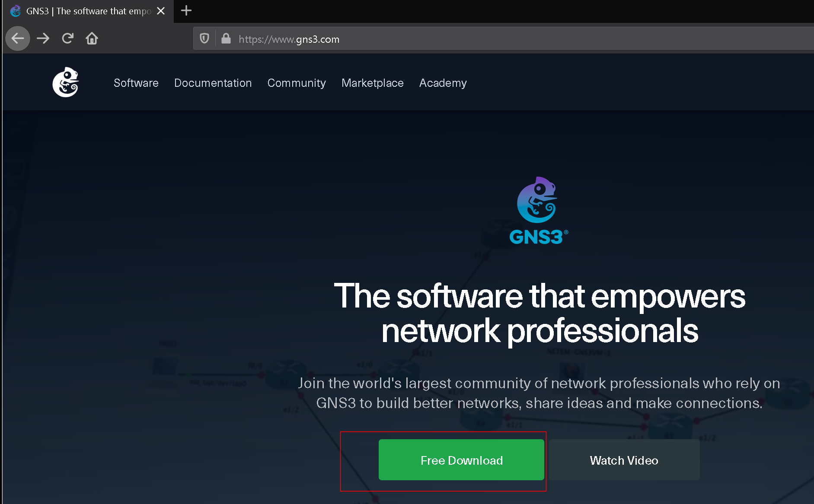The image size is (814, 504).
Task: Open the Academy menu
Action: pyautogui.click(x=443, y=83)
